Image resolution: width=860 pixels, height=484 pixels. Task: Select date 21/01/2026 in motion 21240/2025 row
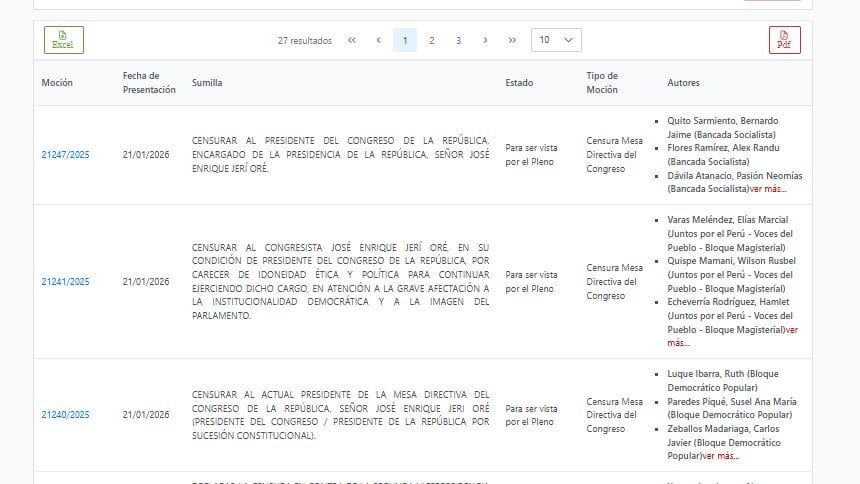tap(146, 415)
